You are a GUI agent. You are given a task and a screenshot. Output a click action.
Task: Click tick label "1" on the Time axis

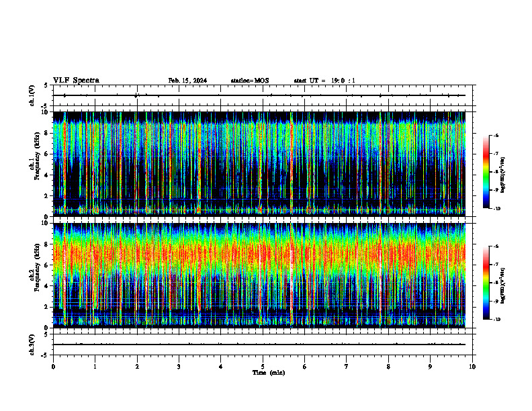95,367
